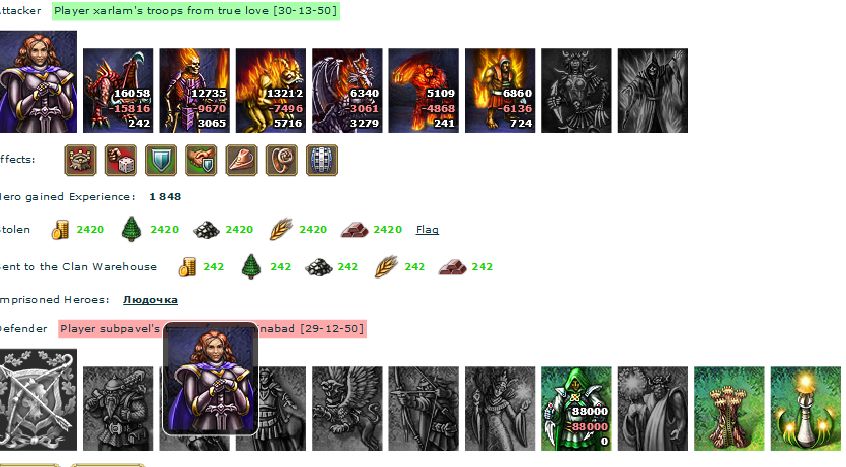
Task: Click attacker xarlam's troops label
Action: [196, 11]
